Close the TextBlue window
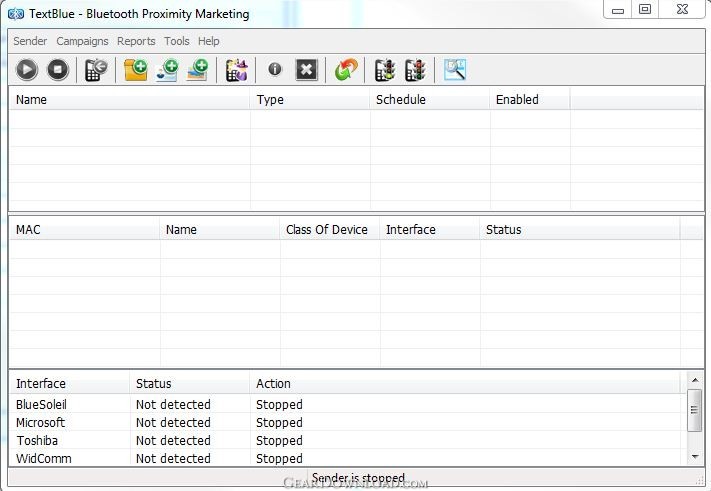The width and height of the screenshot is (711, 491). click(682, 10)
